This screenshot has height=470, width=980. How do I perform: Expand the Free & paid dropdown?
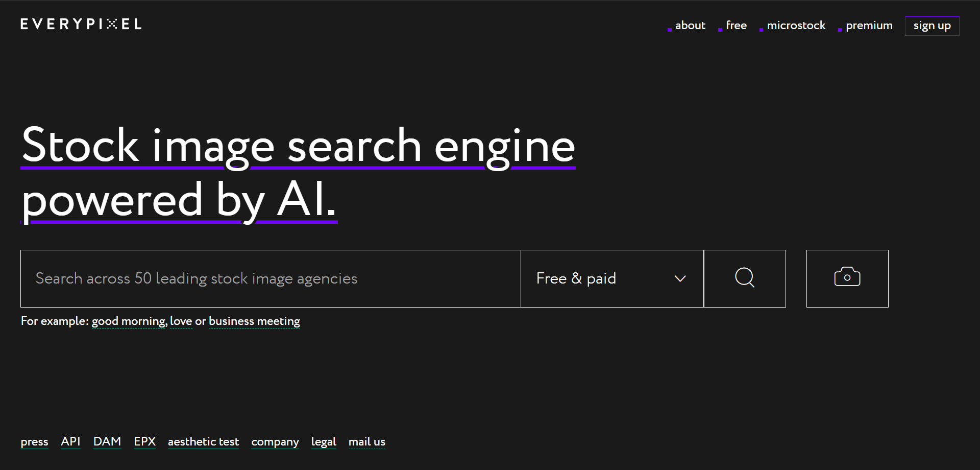point(612,278)
